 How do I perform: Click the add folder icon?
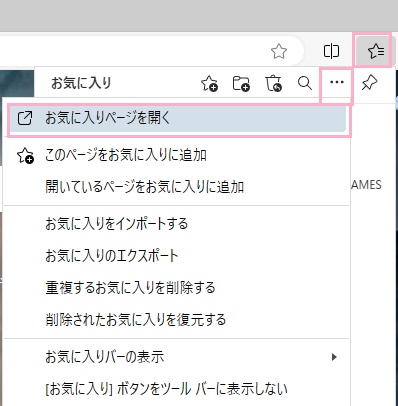241,83
